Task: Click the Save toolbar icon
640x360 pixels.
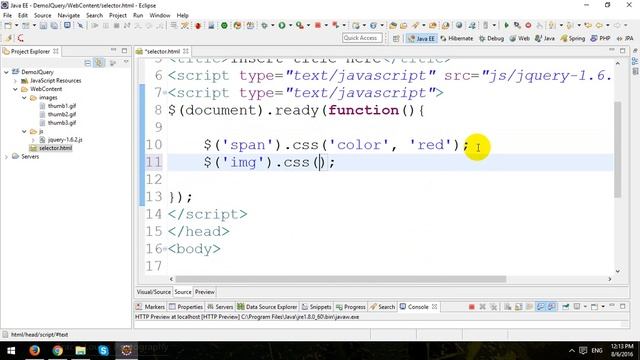Action: [43, 25]
